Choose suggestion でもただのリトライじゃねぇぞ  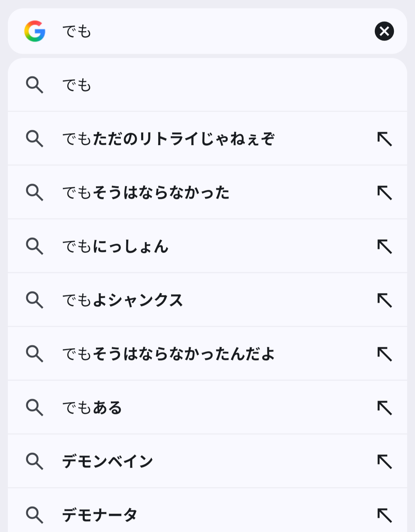pos(168,139)
